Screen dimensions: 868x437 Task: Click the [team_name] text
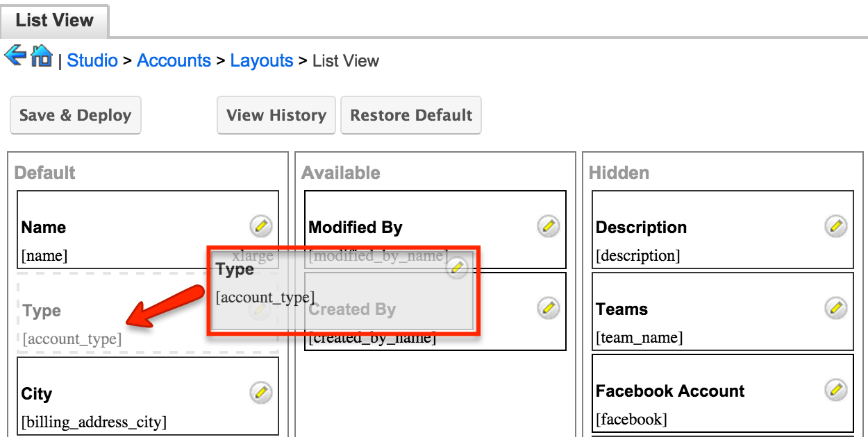pos(640,338)
